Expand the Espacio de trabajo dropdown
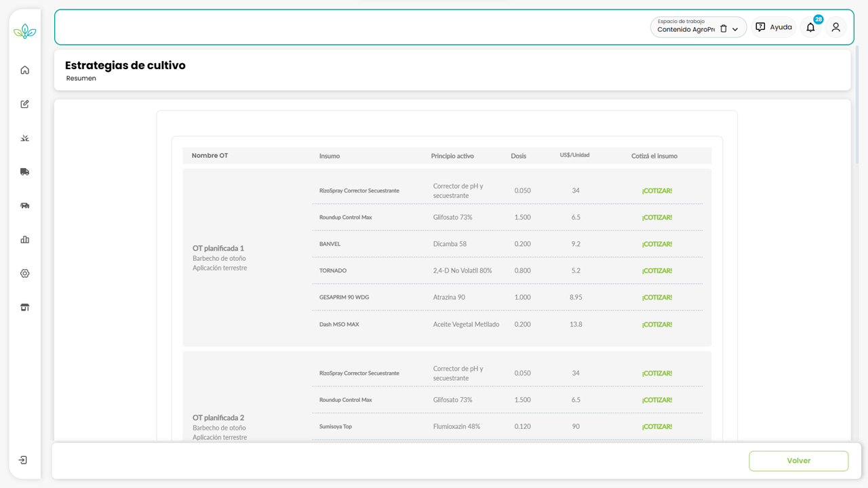The height and width of the screenshot is (488, 868). 735,29
